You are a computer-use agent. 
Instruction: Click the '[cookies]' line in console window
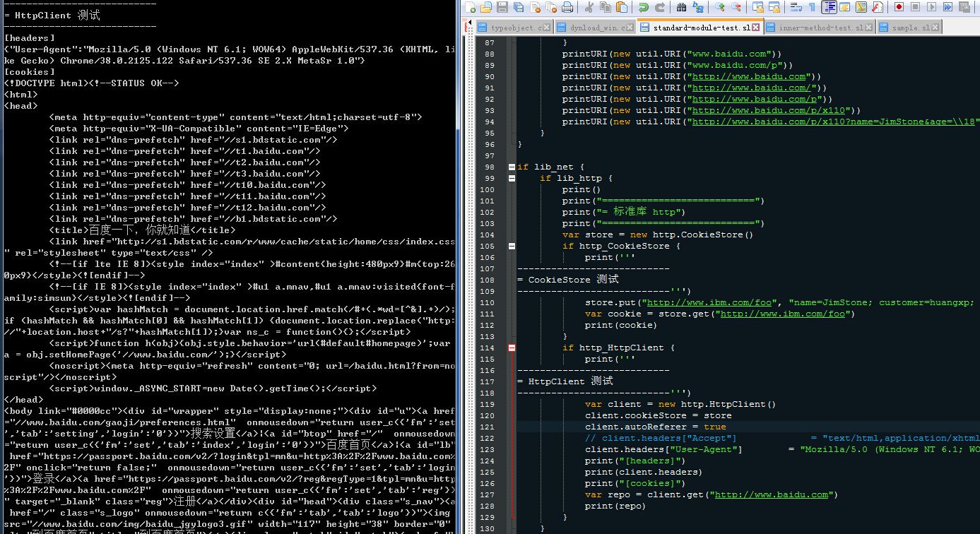30,71
